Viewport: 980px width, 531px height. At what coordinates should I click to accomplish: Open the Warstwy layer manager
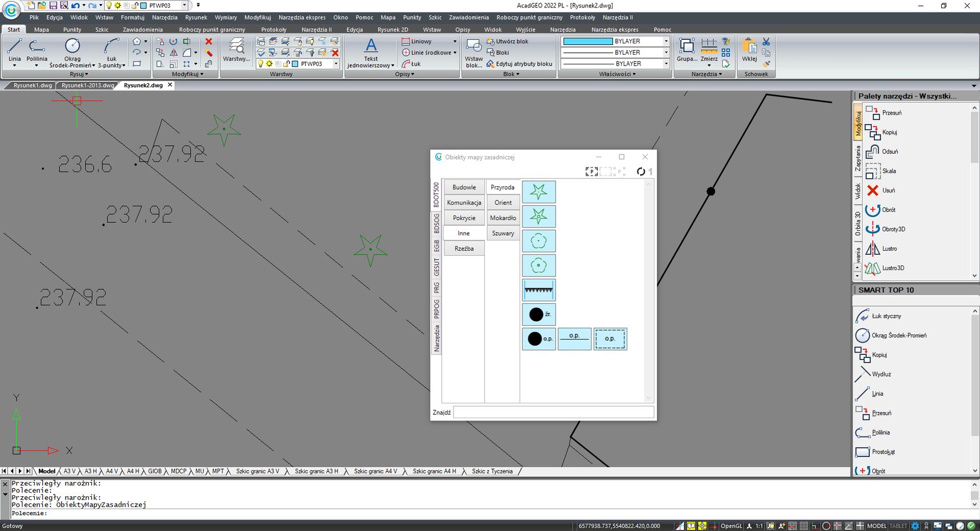[236, 50]
